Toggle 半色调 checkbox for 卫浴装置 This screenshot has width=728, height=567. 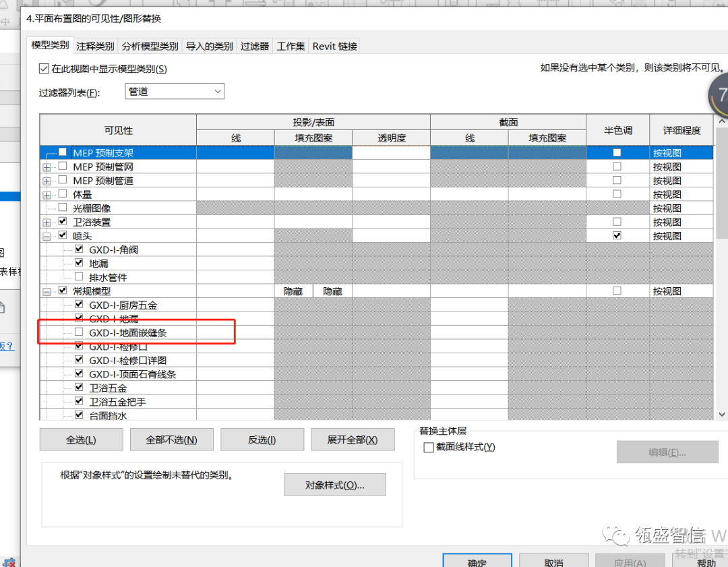point(617,222)
